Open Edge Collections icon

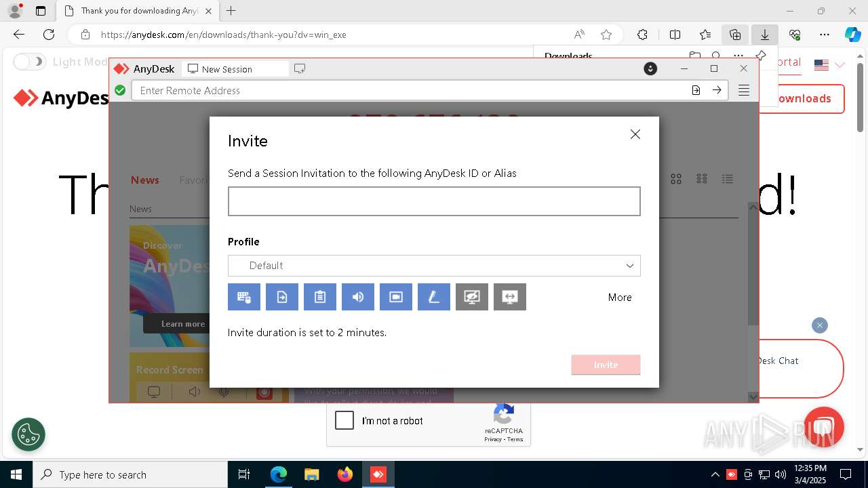[x=735, y=35]
